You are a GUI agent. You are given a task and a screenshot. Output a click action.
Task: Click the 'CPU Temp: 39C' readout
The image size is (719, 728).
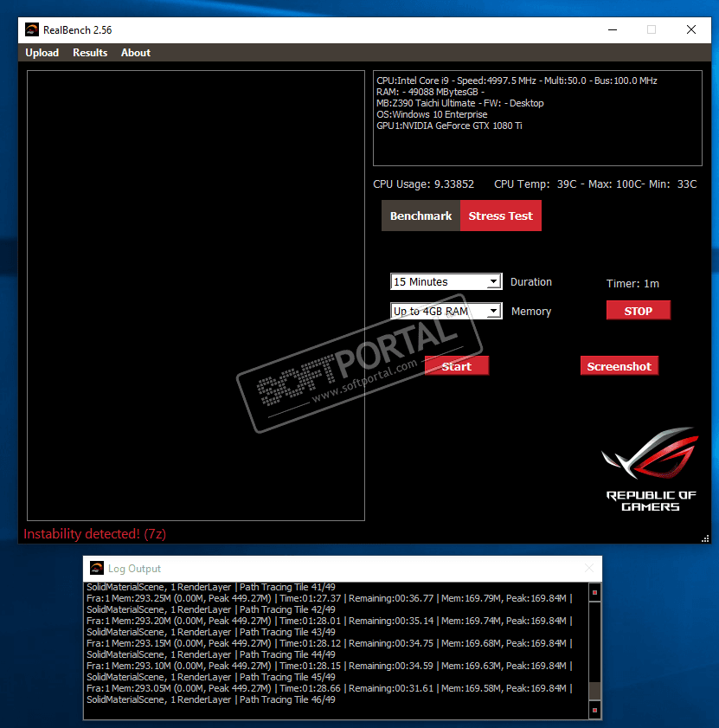coord(536,184)
